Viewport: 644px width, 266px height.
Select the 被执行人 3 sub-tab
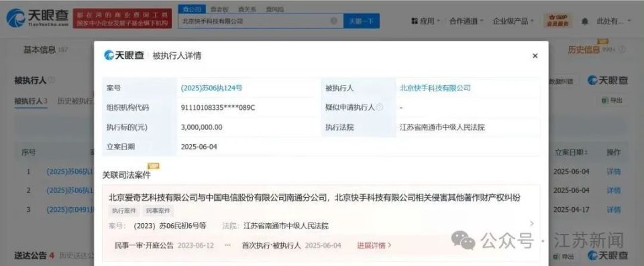(x=31, y=101)
